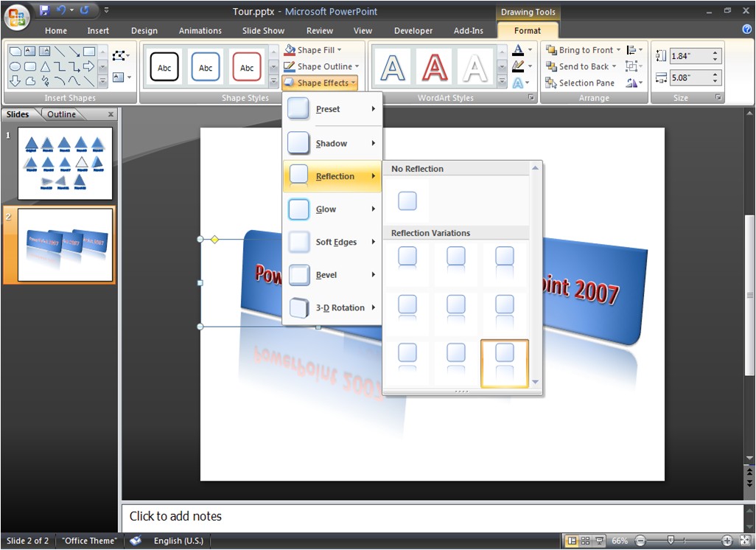Open the WordArt Styles dialog launcher

point(531,97)
